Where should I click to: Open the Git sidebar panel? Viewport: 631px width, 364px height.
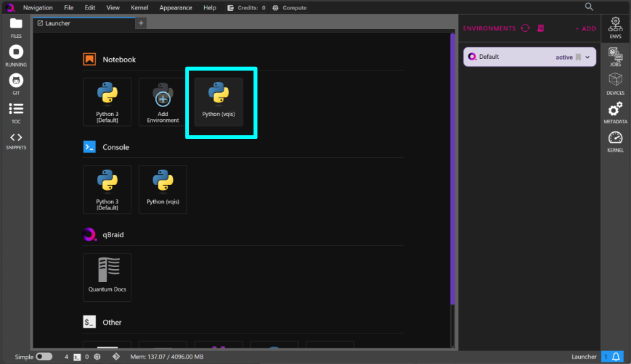click(16, 84)
